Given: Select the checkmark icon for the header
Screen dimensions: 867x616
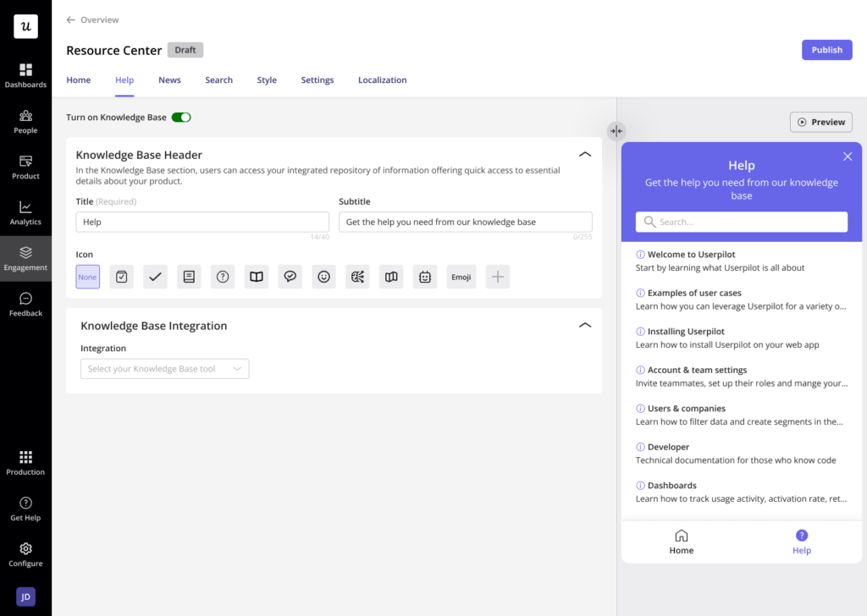Looking at the screenshot, I should pos(155,277).
